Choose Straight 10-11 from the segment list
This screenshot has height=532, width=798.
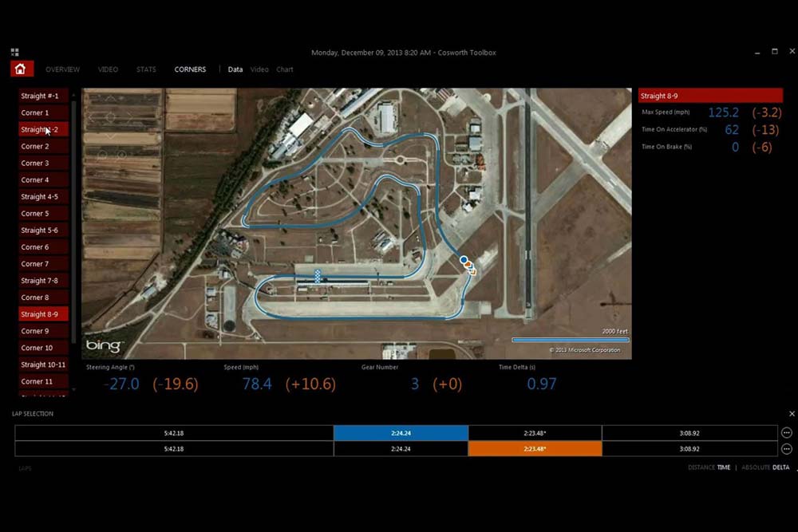click(43, 365)
